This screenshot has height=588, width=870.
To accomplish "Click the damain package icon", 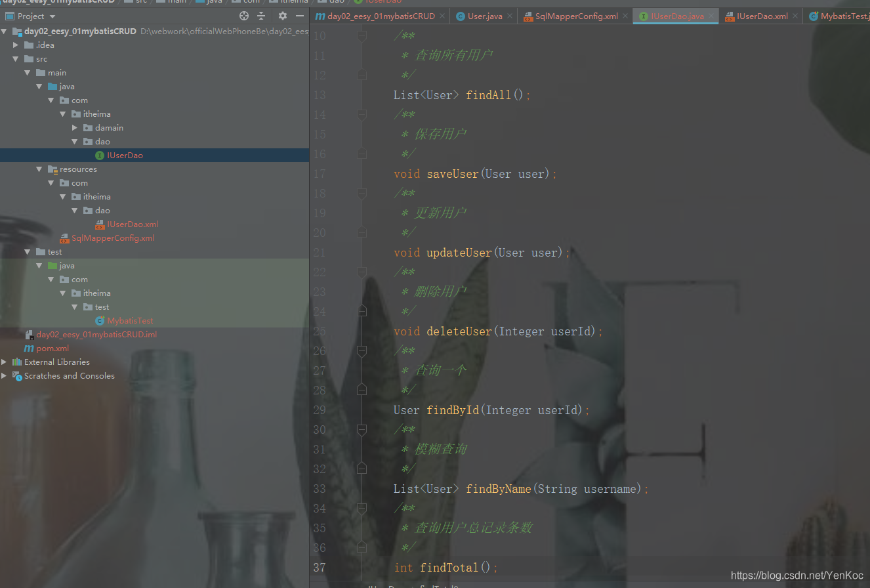I will tap(88, 128).
